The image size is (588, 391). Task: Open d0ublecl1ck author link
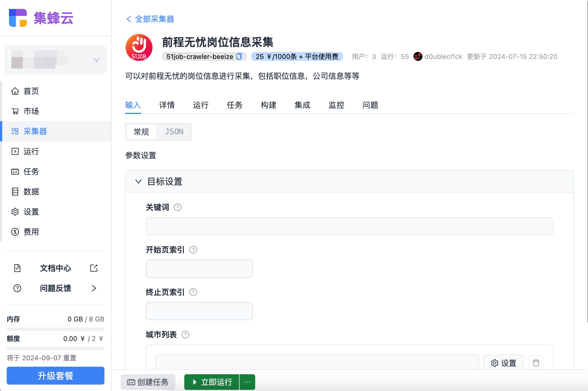(x=443, y=56)
